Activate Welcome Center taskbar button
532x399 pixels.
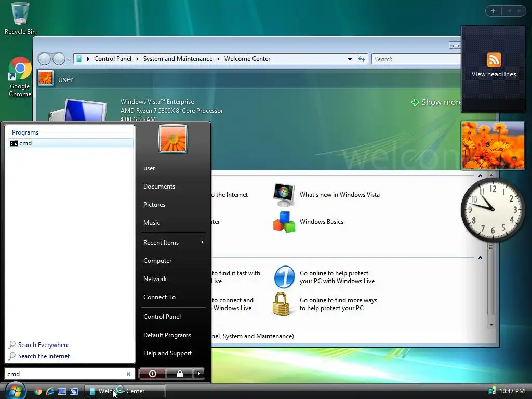point(125,391)
